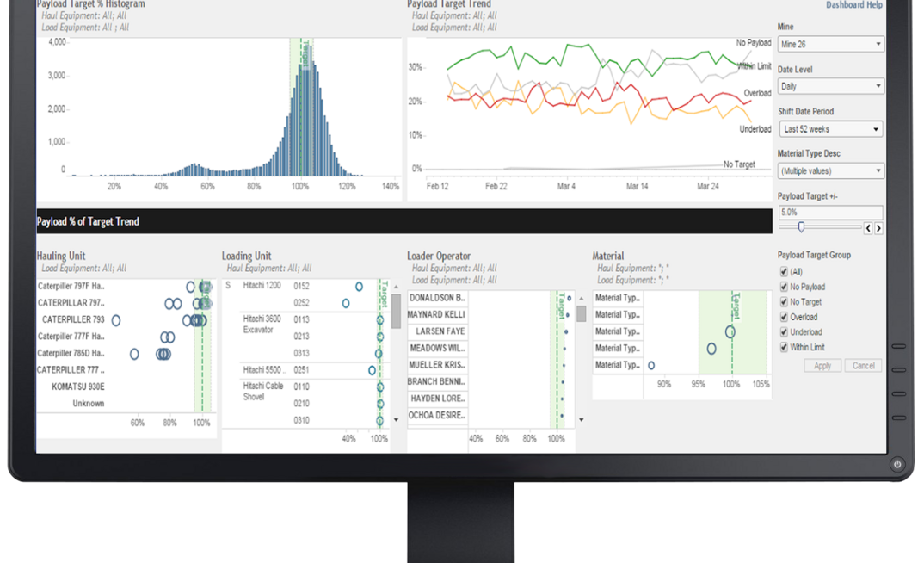Select the Payload Target Trend chart title
Image resolution: width=924 pixels, height=563 pixels.
point(447,4)
